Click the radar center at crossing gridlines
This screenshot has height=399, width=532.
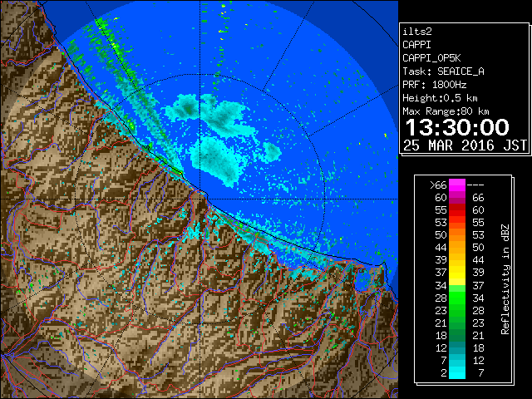200,199
